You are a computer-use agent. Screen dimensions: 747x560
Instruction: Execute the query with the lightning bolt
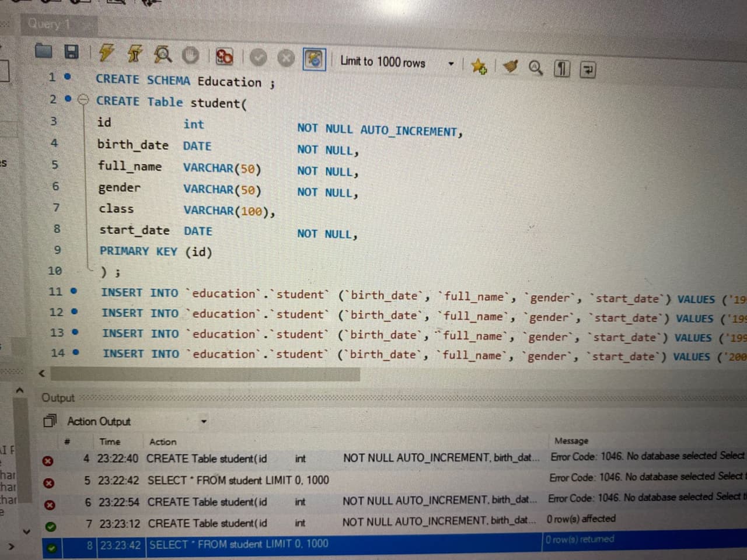(x=106, y=52)
